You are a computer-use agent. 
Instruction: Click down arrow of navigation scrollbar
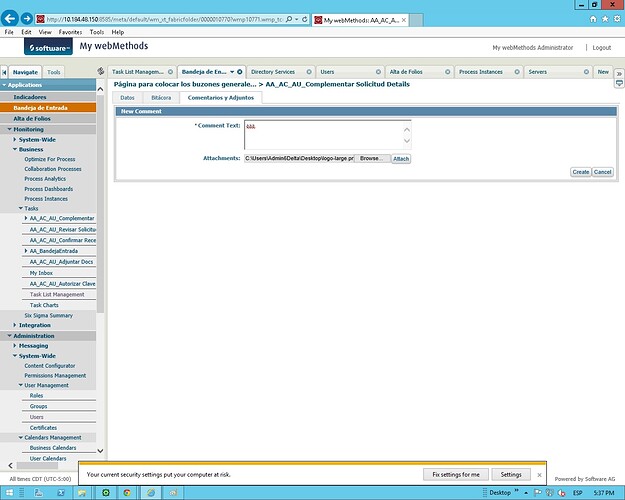100,451
